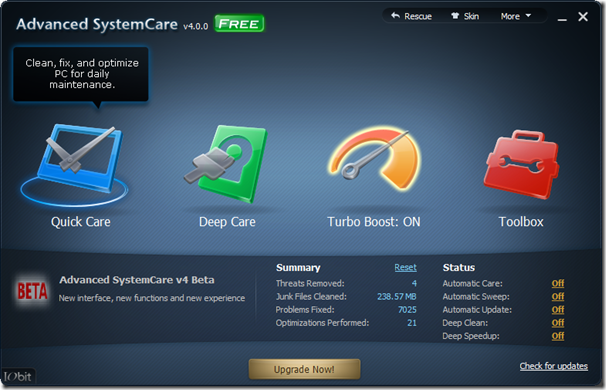
Task: Click the Upgrade Now! button
Action: [305, 370]
